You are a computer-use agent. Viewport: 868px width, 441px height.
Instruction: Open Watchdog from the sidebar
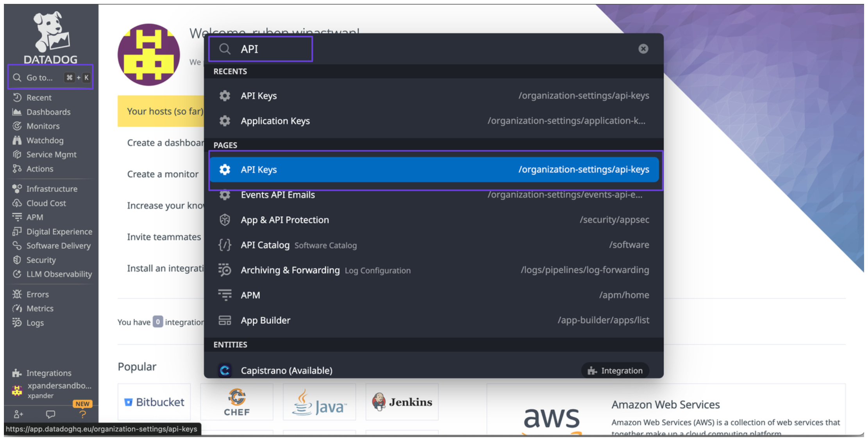45,140
